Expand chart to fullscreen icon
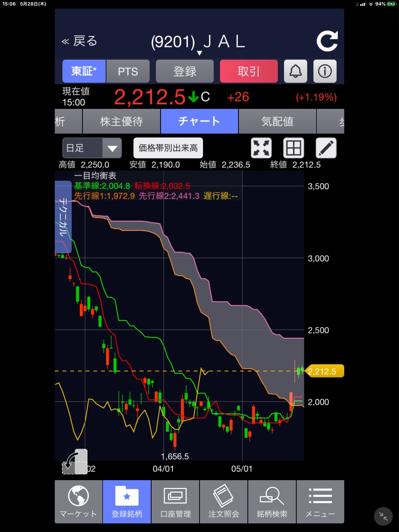 click(261, 148)
